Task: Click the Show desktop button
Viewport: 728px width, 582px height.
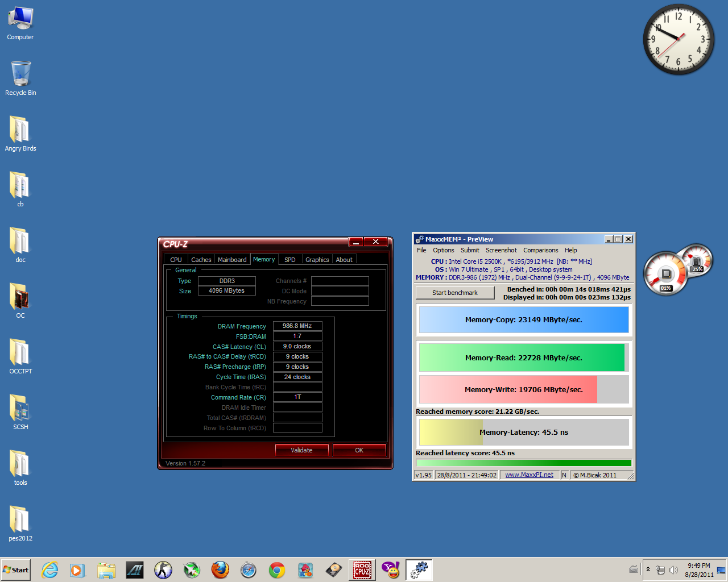Action: point(721,570)
